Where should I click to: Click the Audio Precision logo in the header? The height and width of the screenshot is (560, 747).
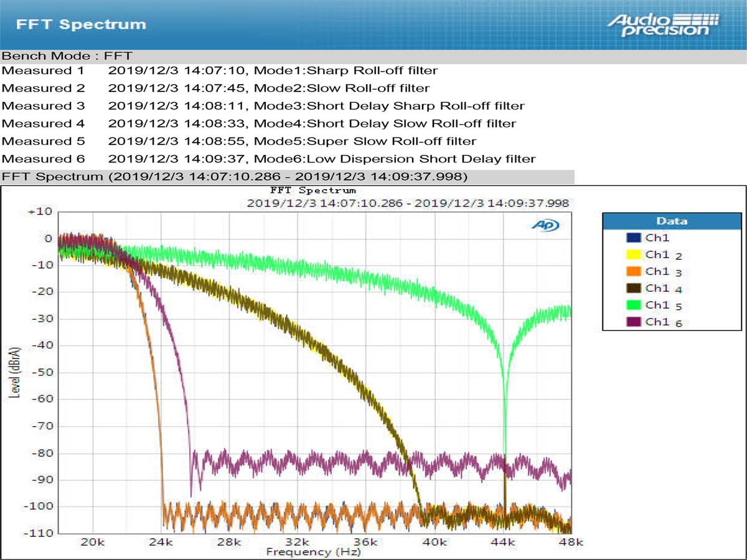[x=663, y=23]
